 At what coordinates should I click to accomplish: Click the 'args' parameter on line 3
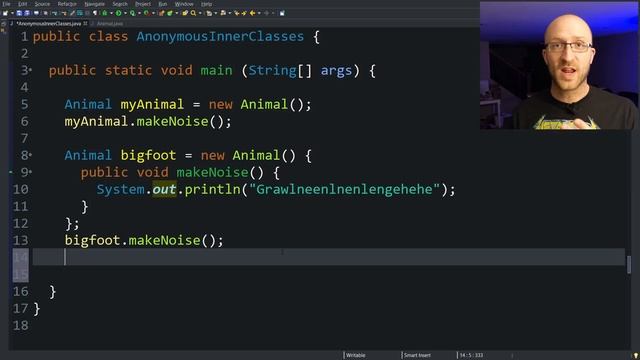tap(336, 71)
